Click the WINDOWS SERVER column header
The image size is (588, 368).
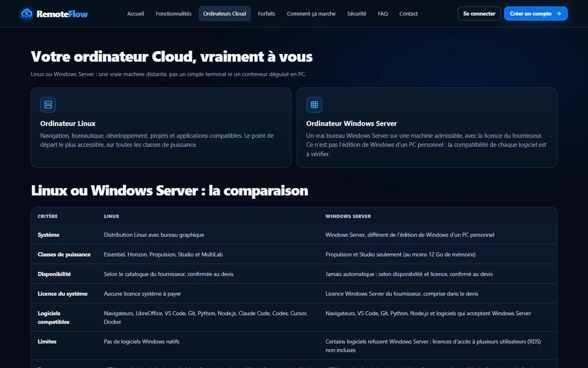point(348,216)
